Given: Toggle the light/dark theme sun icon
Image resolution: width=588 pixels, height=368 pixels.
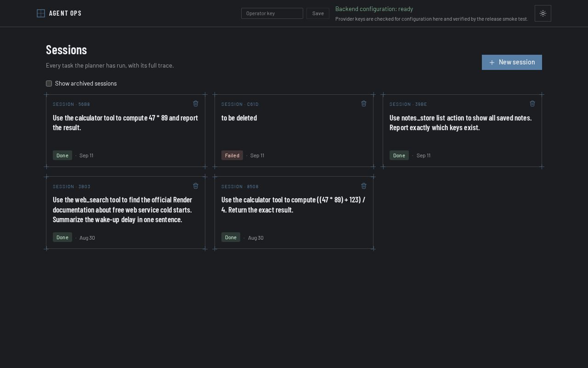Looking at the screenshot, I should coord(543,13).
